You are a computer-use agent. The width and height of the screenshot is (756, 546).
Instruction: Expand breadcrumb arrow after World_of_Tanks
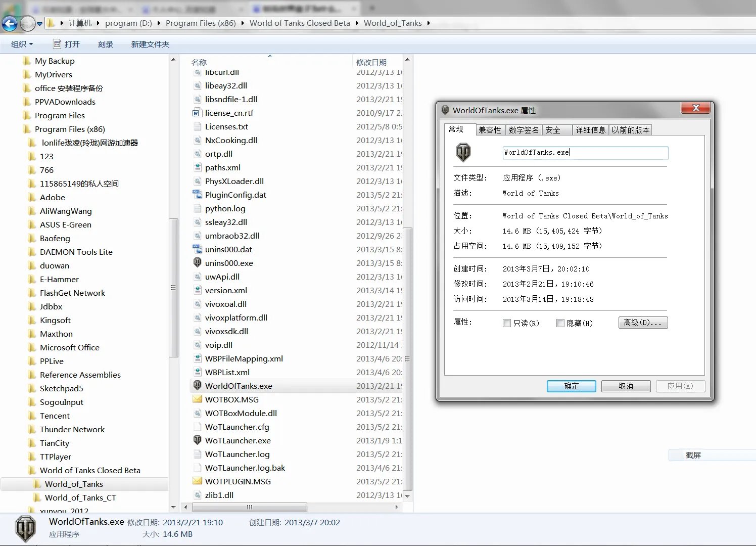[x=429, y=23]
